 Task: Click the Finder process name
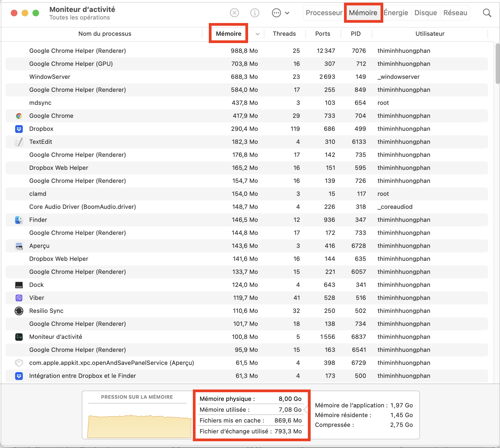38,220
